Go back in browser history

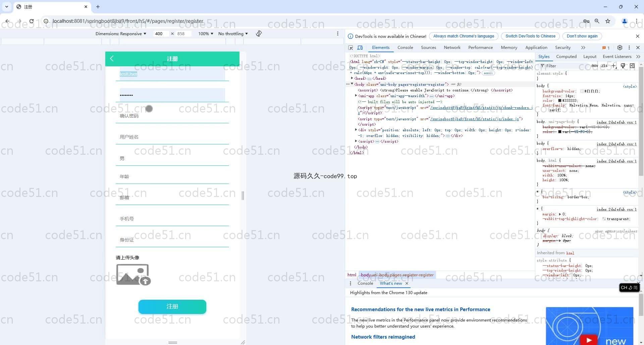pos(7,21)
